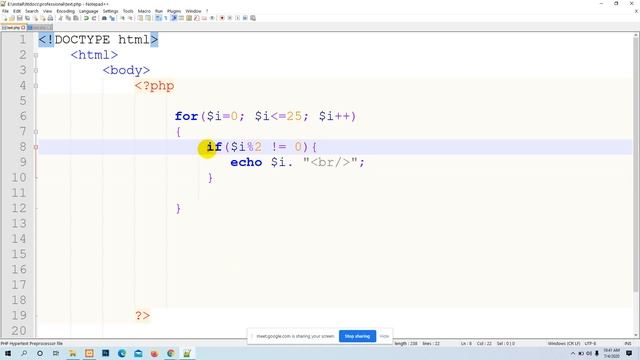This screenshot has height=360, width=640.
Task: Click the 'echo' keyword on line 9
Action: tap(246, 162)
